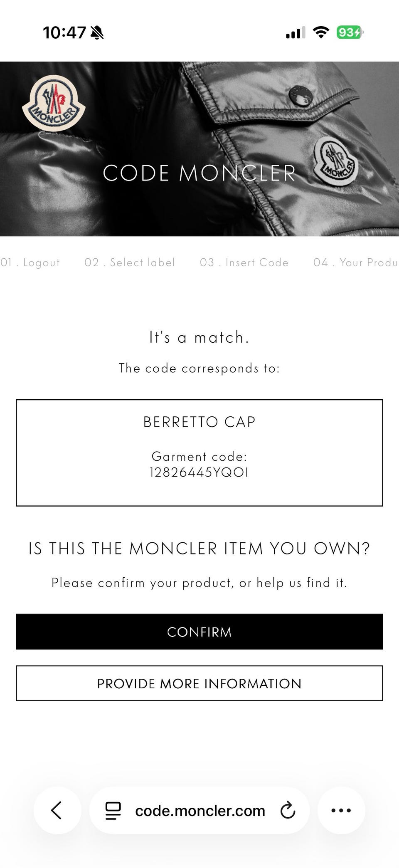The image size is (399, 868).
Task: Tap the browser back arrow
Action: coord(57,810)
